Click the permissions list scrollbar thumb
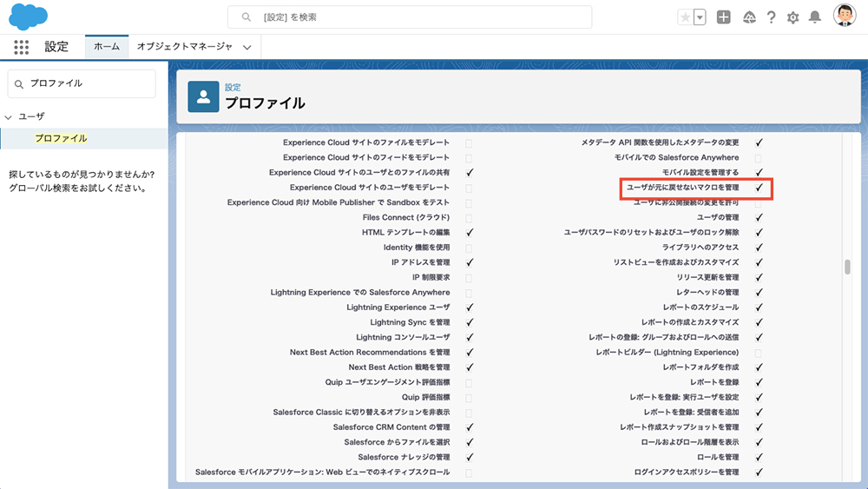This screenshot has width=868, height=489. click(847, 267)
